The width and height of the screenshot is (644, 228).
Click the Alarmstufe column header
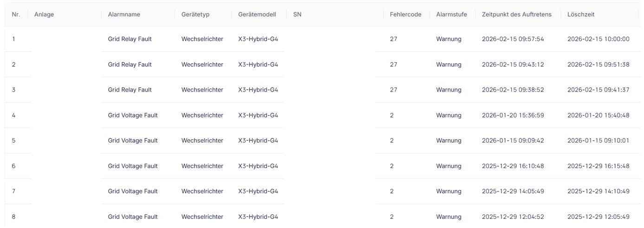click(452, 14)
